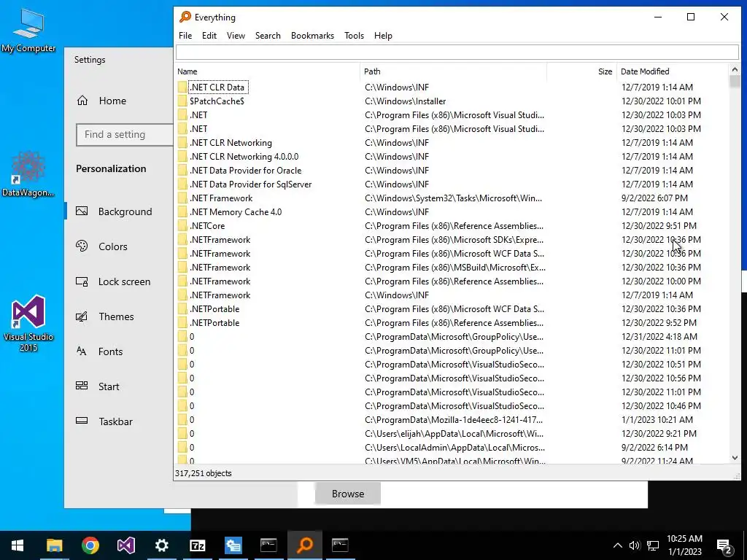The image size is (747, 560).
Task: Open Themes page icon in Settings
Action: pyautogui.click(x=82, y=316)
